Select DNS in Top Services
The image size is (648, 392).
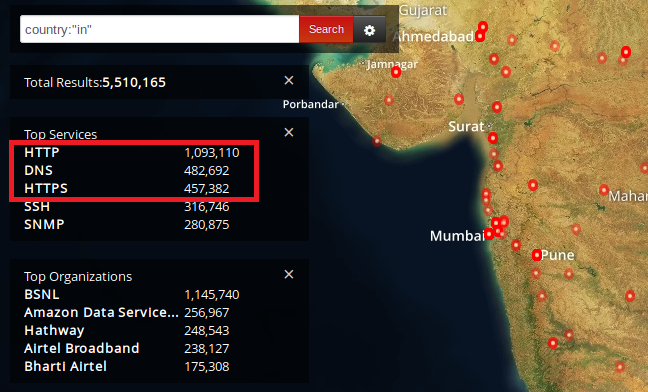click(x=38, y=171)
